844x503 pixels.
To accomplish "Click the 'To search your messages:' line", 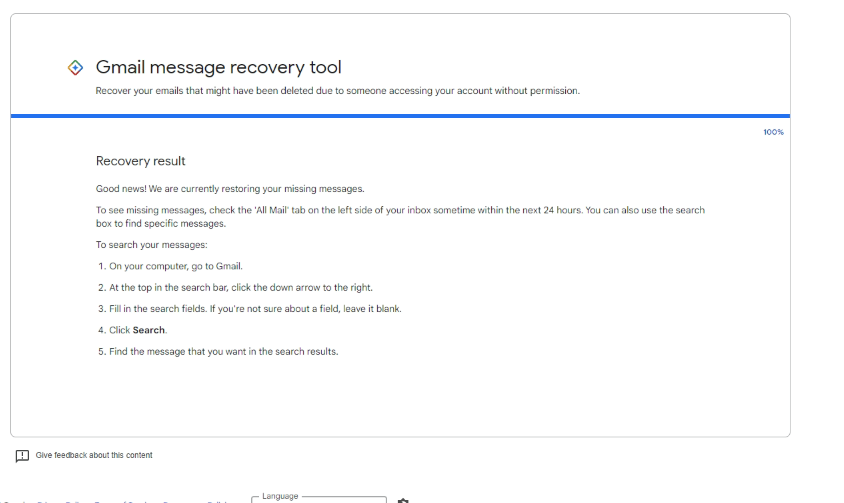I will (x=151, y=245).
